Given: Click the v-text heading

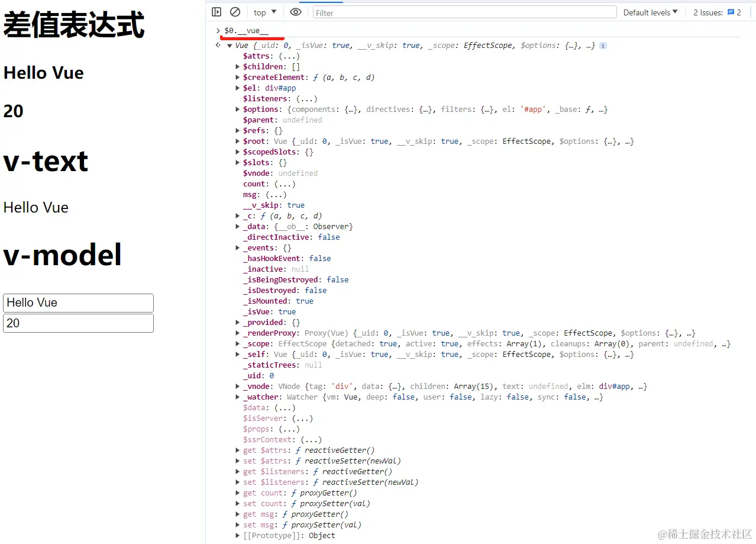Looking at the screenshot, I should click(46, 161).
